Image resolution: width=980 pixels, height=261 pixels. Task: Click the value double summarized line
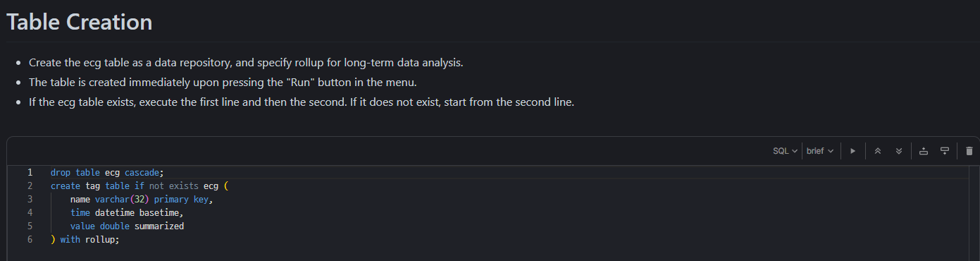(127, 226)
